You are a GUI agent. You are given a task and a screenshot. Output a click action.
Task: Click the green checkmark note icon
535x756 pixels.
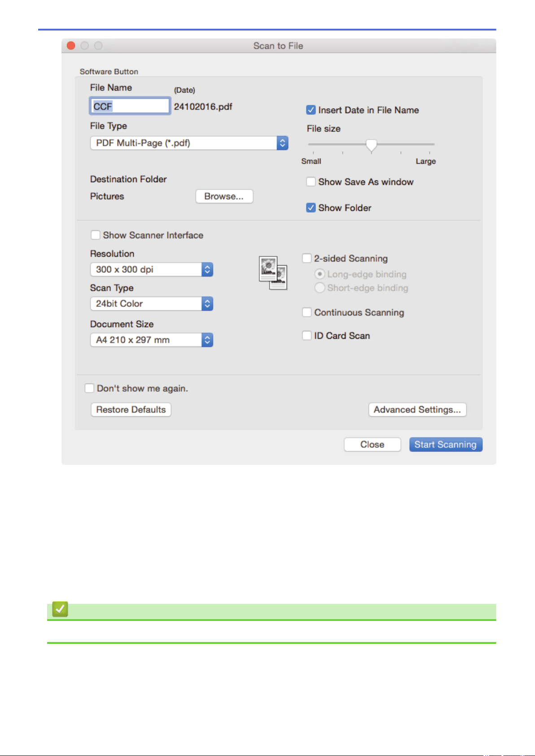tap(60, 609)
